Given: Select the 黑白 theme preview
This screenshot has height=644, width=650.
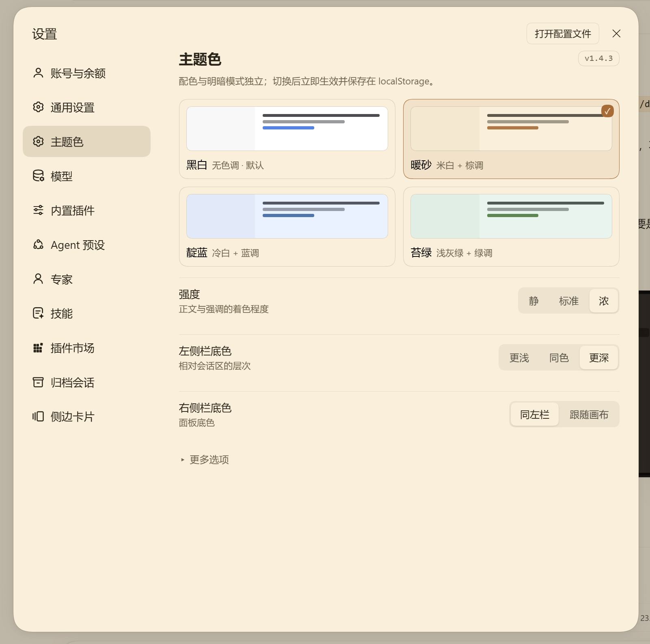Looking at the screenshot, I should 287,129.
